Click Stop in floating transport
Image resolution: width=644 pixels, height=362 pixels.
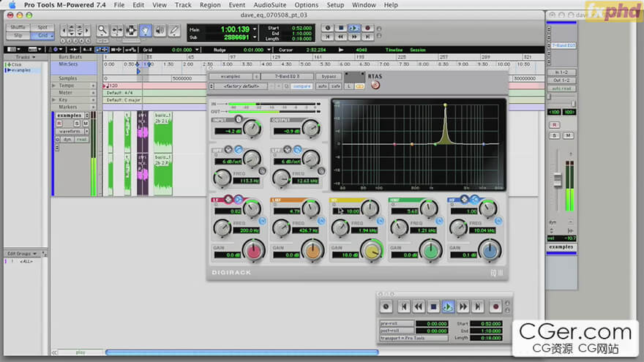433,306
